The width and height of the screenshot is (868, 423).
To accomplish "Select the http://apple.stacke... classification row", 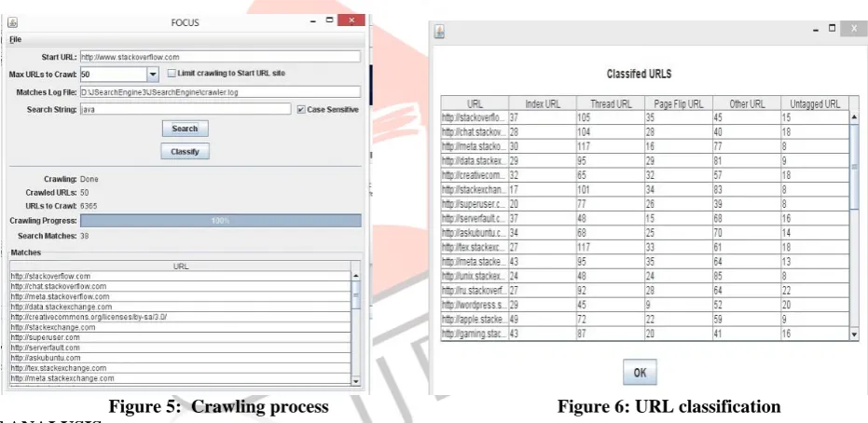I will (x=645, y=319).
